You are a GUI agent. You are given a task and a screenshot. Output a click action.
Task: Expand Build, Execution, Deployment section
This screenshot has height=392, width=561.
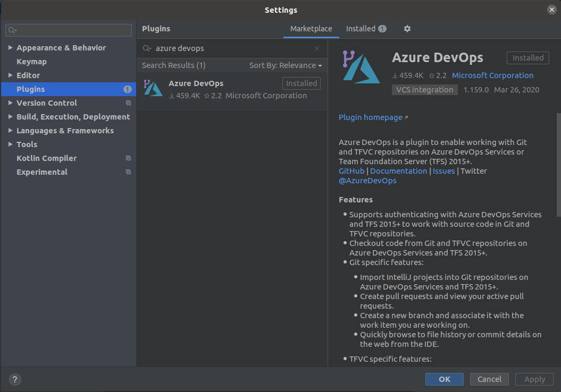click(x=11, y=116)
